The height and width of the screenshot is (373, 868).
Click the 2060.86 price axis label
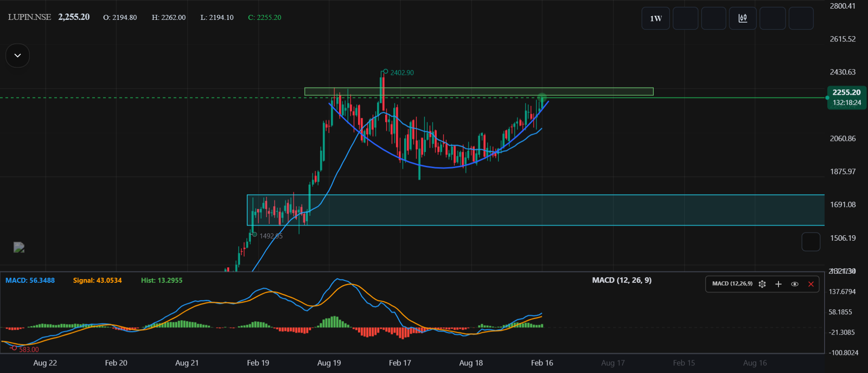(843, 139)
